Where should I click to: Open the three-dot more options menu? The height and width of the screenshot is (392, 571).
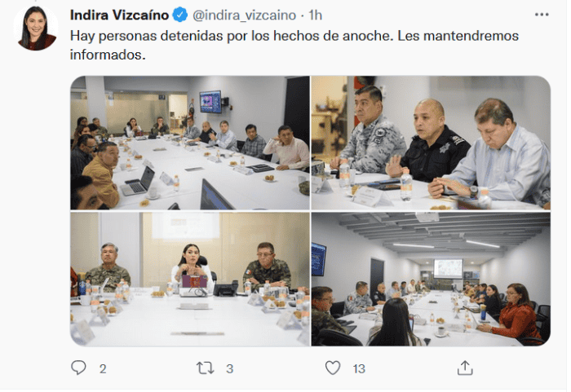pyautogui.click(x=542, y=15)
